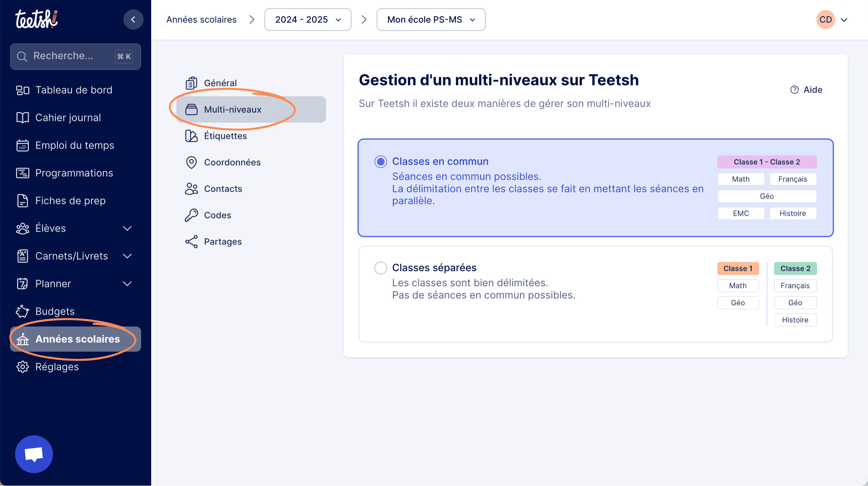Open the Général settings label
The height and width of the screenshot is (486, 868).
pos(220,83)
